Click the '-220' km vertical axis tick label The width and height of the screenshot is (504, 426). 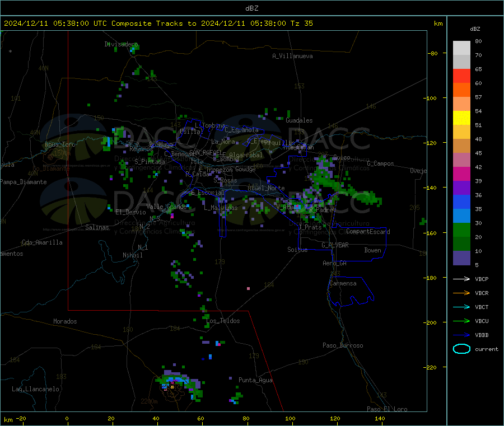(x=430, y=368)
